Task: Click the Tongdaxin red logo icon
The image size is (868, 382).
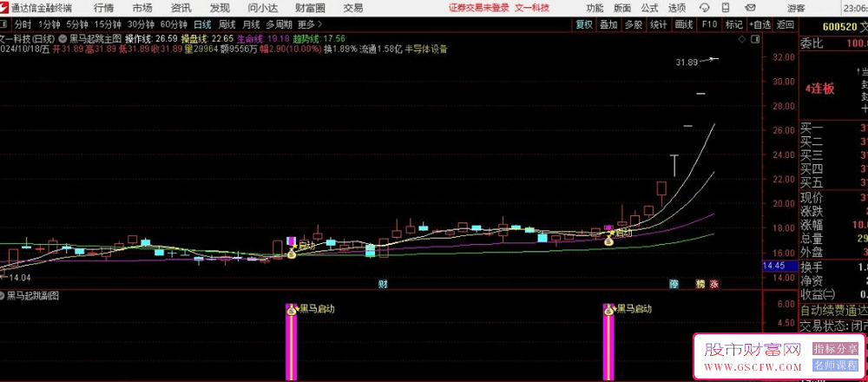Action: click(4, 7)
